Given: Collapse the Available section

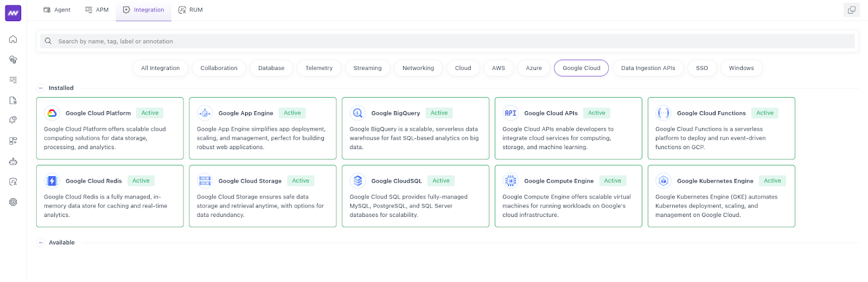Looking at the screenshot, I should pyautogui.click(x=41, y=242).
